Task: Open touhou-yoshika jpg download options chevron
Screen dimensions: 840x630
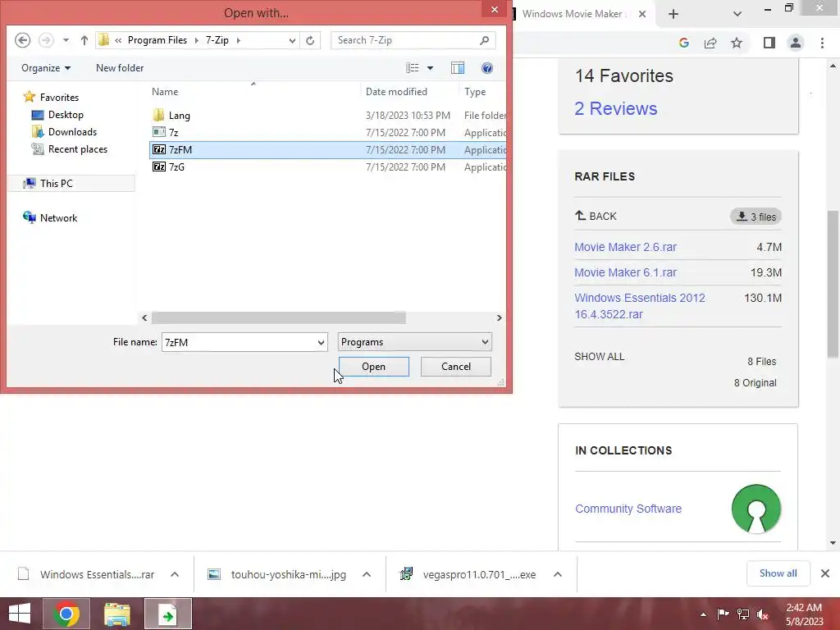Action: tap(367, 574)
